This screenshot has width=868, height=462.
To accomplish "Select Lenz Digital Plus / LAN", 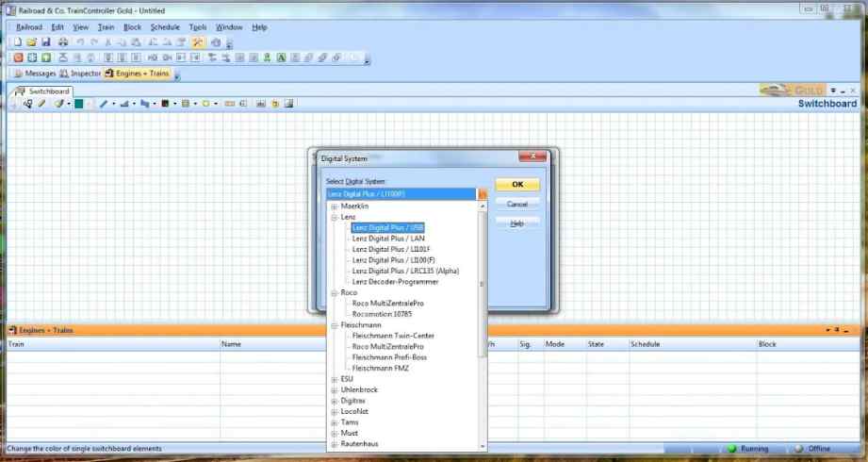I will point(388,239).
